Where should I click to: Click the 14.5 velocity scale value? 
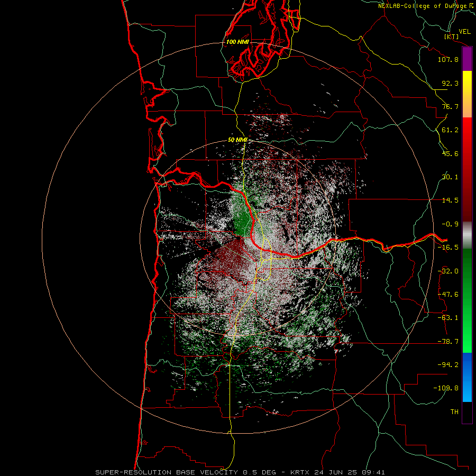450,200
